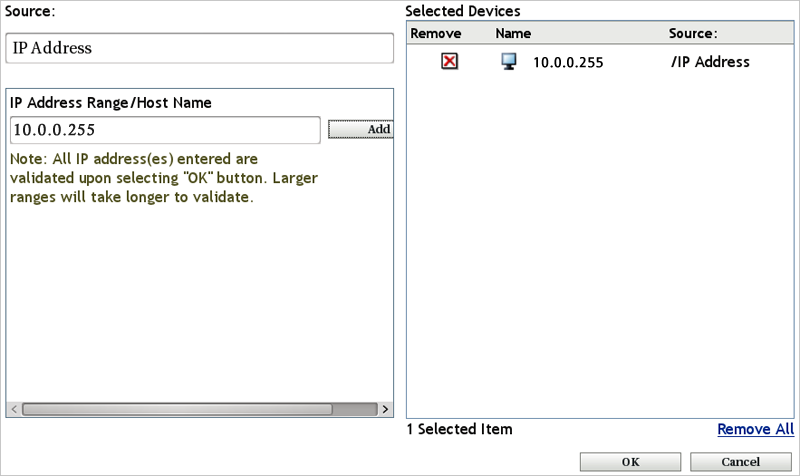Click the horizontal scrollbar's right arrow
The width and height of the screenshot is (800, 476).
tap(385, 409)
